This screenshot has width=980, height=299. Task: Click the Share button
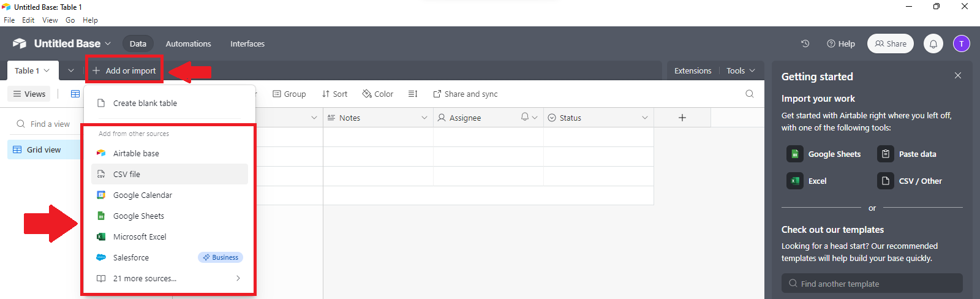(x=891, y=44)
